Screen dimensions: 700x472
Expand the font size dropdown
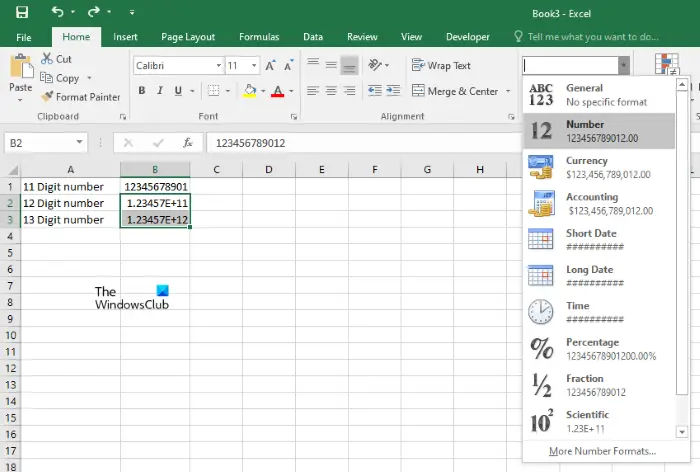(x=255, y=65)
